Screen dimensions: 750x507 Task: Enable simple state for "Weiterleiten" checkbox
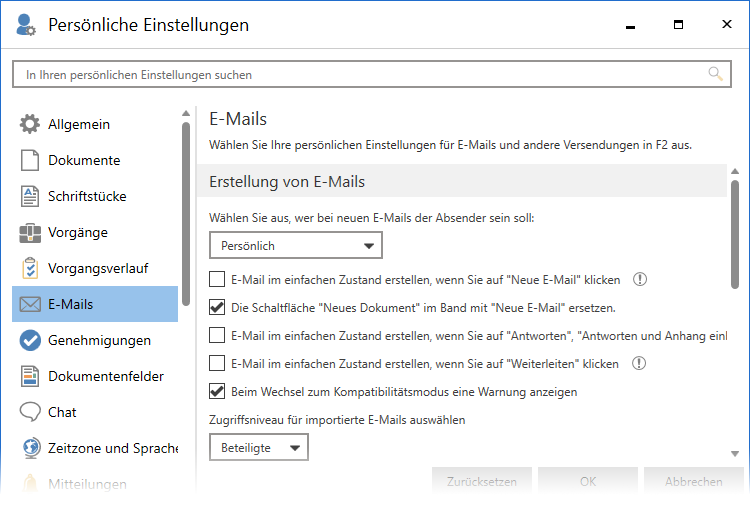[217, 363]
